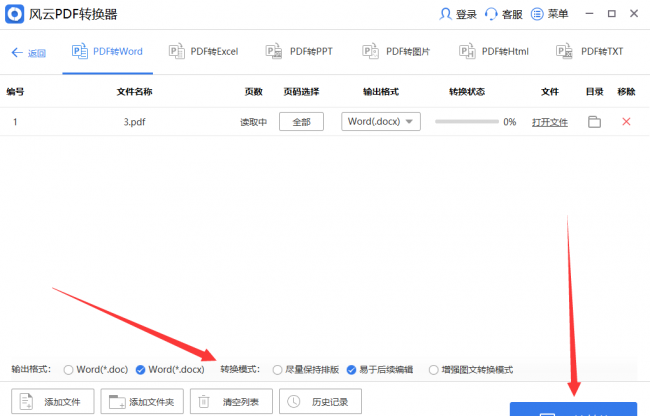Screen dimensions: 650x416
Task: Click the 转换状态 column header
Action: (x=467, y=92)
